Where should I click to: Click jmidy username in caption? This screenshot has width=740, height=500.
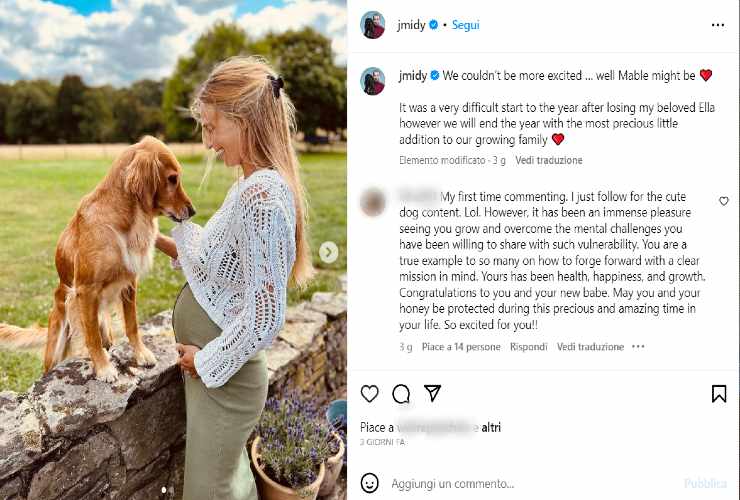413,75
